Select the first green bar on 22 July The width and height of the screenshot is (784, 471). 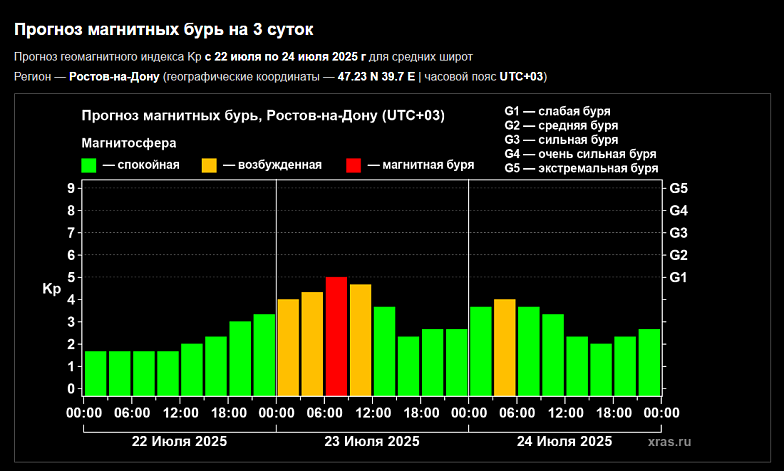pos(96,374)
